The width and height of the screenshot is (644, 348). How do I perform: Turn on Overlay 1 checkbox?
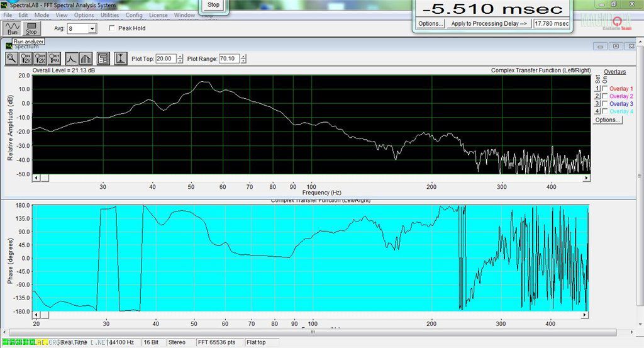[604, 88]
